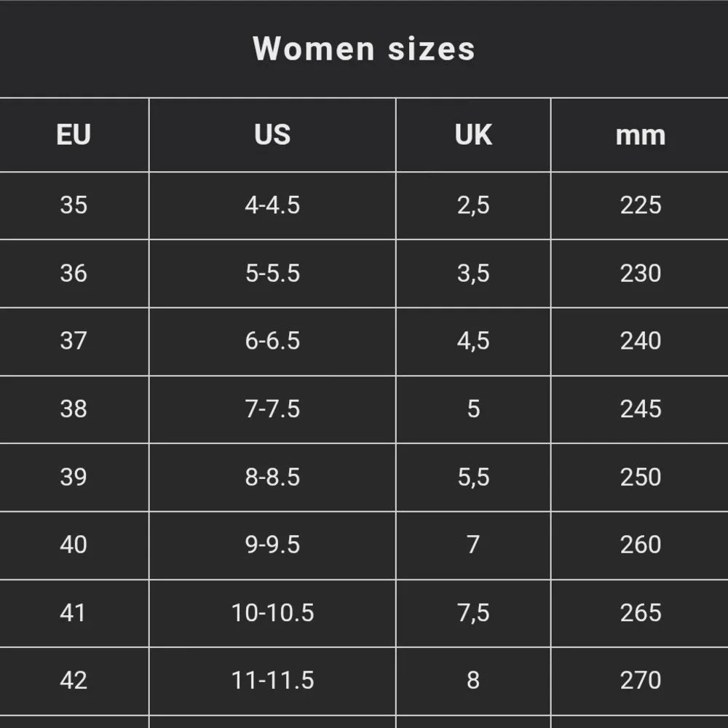The width and height of the screenshot is (728, 728).
Task: Click EU size 35 cell
Action: point(74,206)
